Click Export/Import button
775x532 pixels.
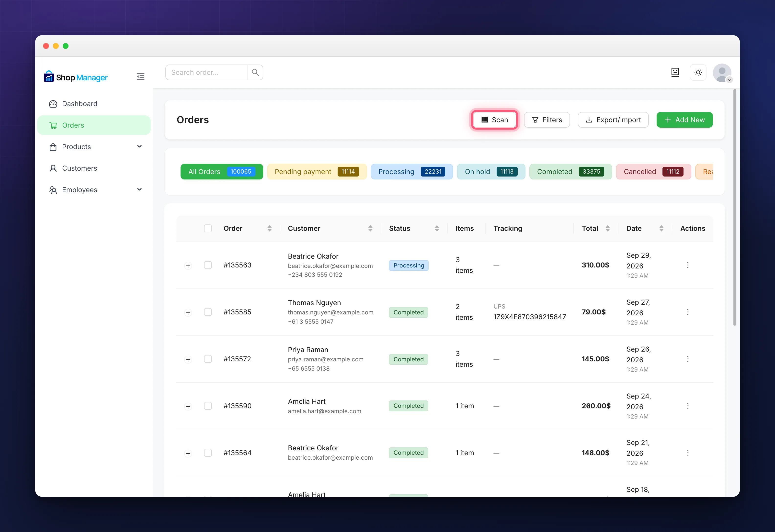(613, 120)
